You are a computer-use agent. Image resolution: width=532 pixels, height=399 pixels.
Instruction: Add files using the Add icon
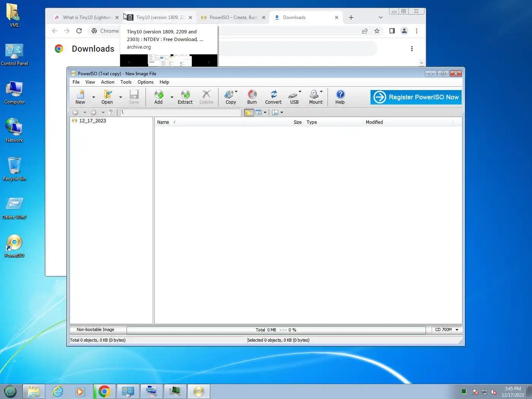pyautogui.click(x=158, y=97)
